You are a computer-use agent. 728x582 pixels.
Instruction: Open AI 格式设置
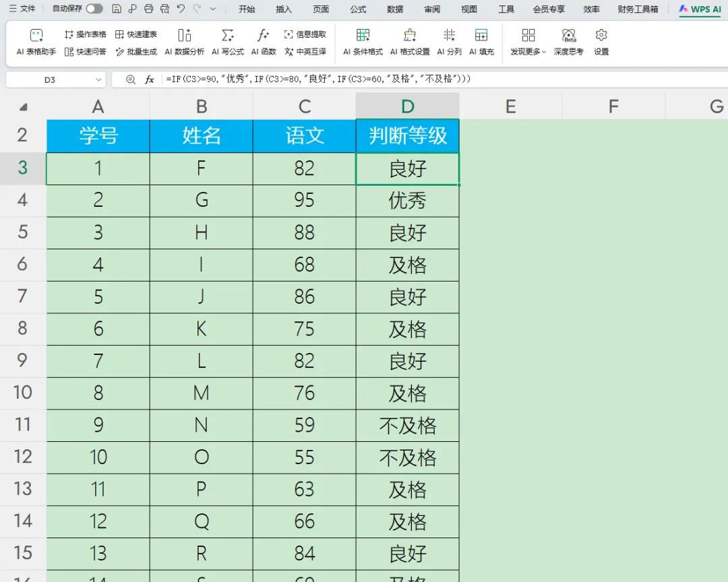point(410,42)
